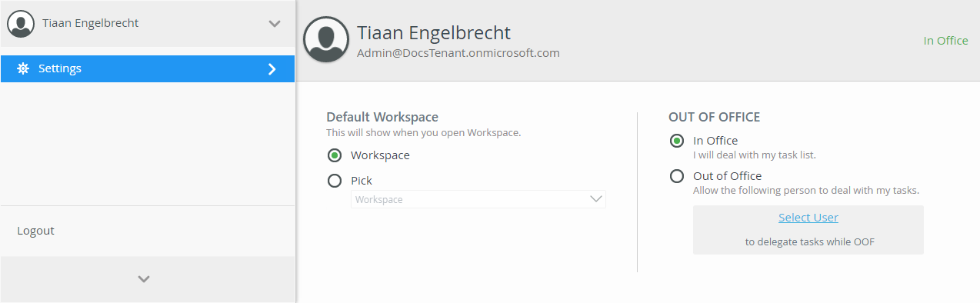980x303 pixels.
Task: Click the arrow beside Settings
Action: tap(272, 69)
